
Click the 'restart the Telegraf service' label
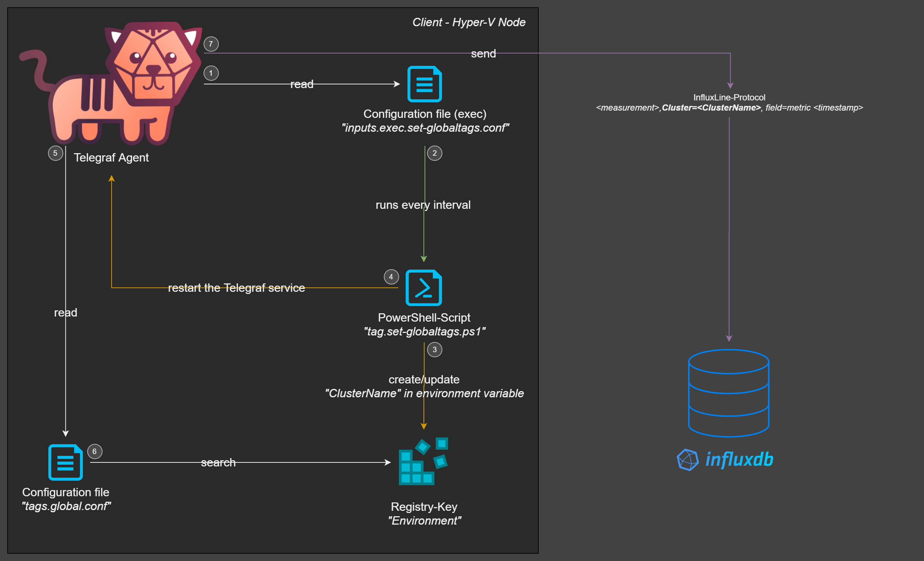[x=236, y=288]
